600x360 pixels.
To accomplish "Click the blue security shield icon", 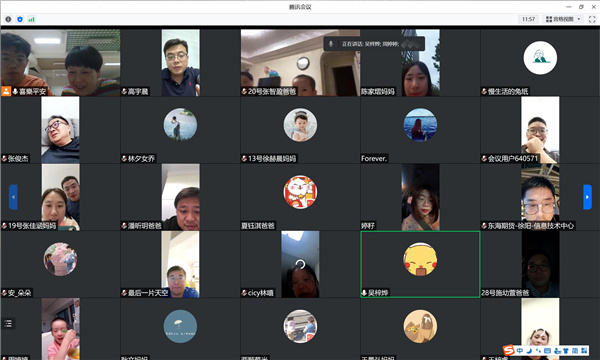I will click(x=20, y=19).
